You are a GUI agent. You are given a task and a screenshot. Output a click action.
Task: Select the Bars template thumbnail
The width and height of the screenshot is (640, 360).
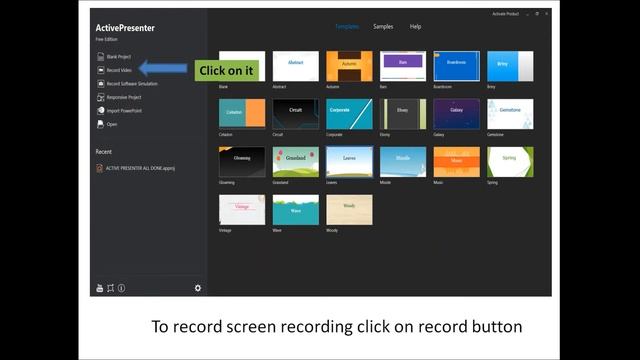click(402, 66)
